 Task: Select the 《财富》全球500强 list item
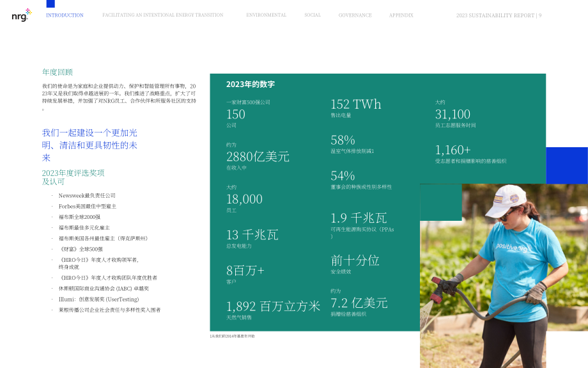click(x=81, y=249)
